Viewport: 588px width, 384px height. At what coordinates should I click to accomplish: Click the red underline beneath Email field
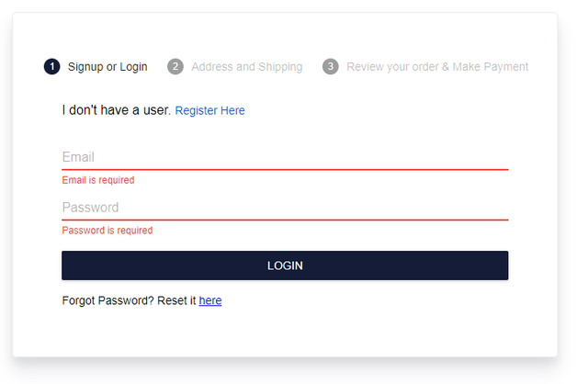(285, 170)
